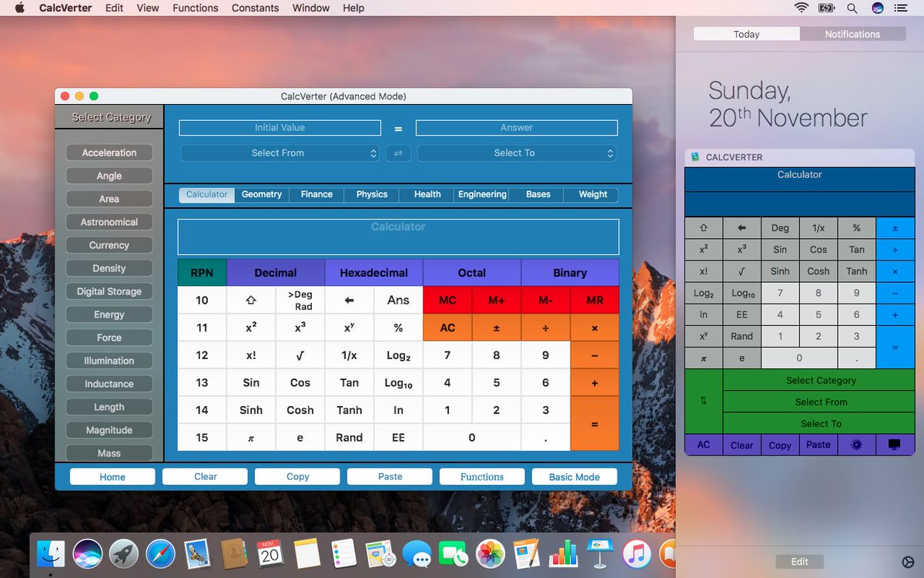Open Select From in the widget
The width and height of the screenshot is (924, 578).
point(819,402)
